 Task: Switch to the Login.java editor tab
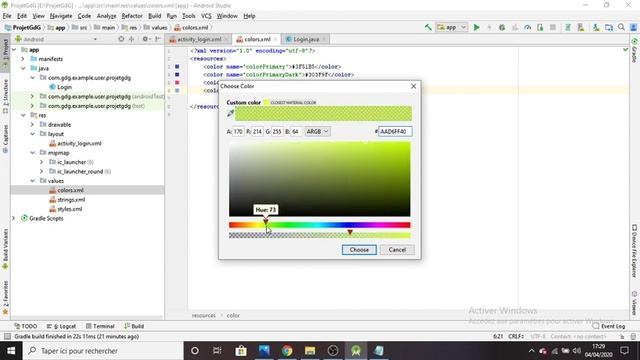click(x=306, y=39)
